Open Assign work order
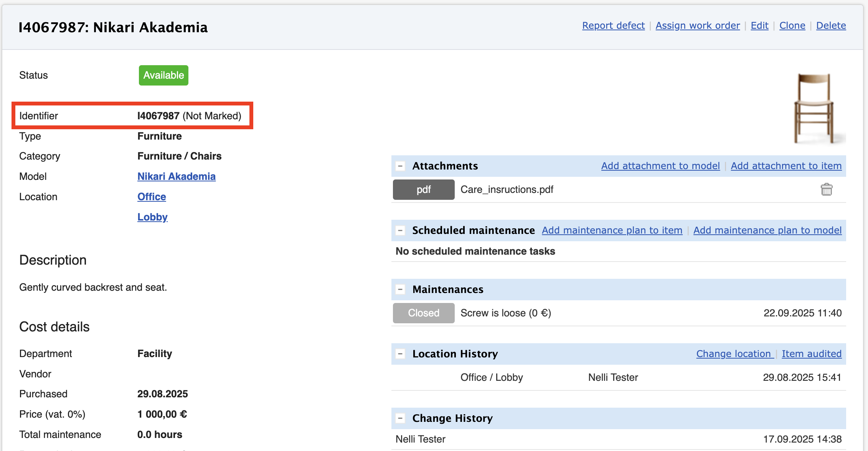This screenshot has width=868, height=451. coord(698,26)
